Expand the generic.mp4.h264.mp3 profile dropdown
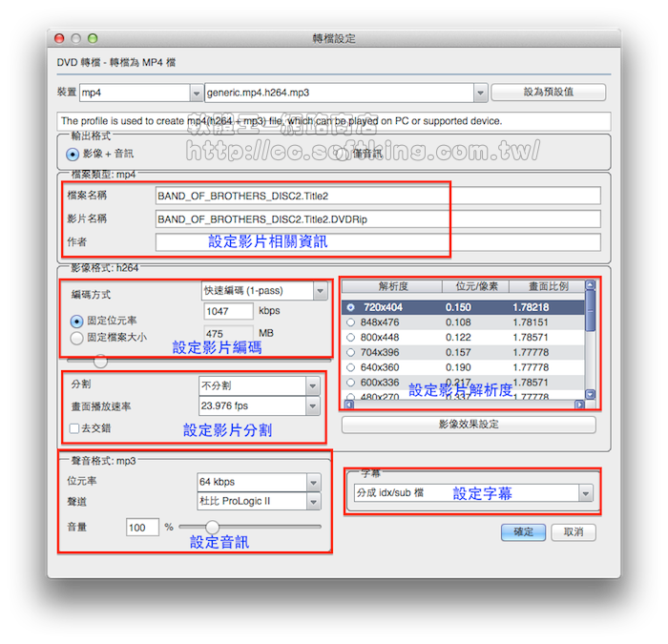This screenshot has height=644, width=668. click(481, 93)
